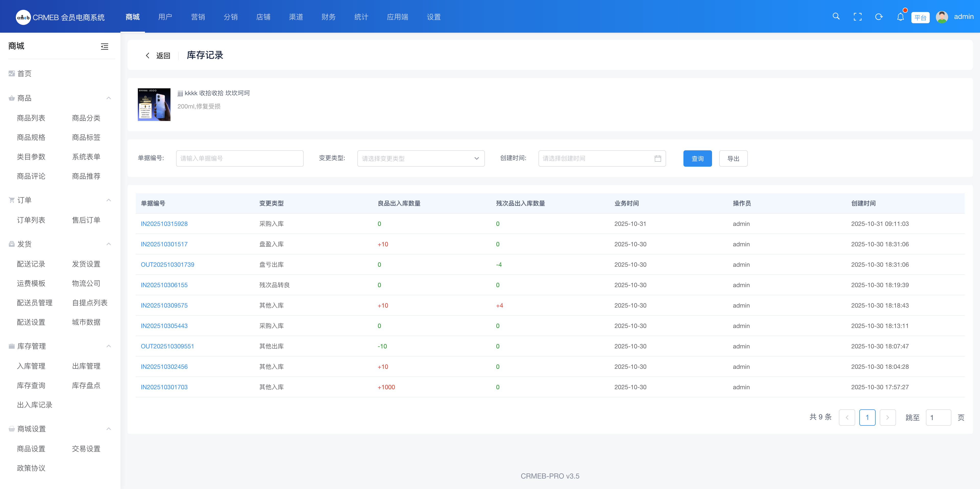Screen dimensions: 980x489
Task: Collapse the 订单 sidebar section
Action: pos(108,200)
